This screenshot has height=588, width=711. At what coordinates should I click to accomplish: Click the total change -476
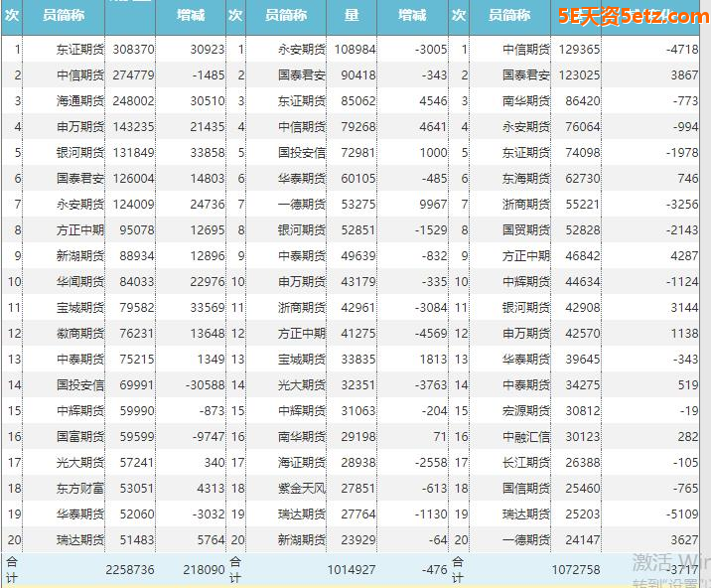[434, 570]
